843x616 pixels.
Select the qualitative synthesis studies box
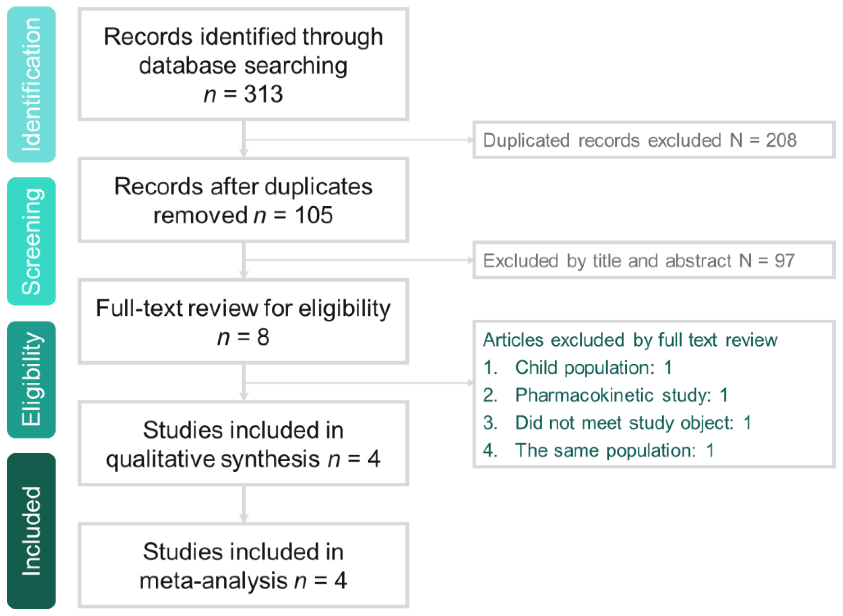[x=243, y=444]
